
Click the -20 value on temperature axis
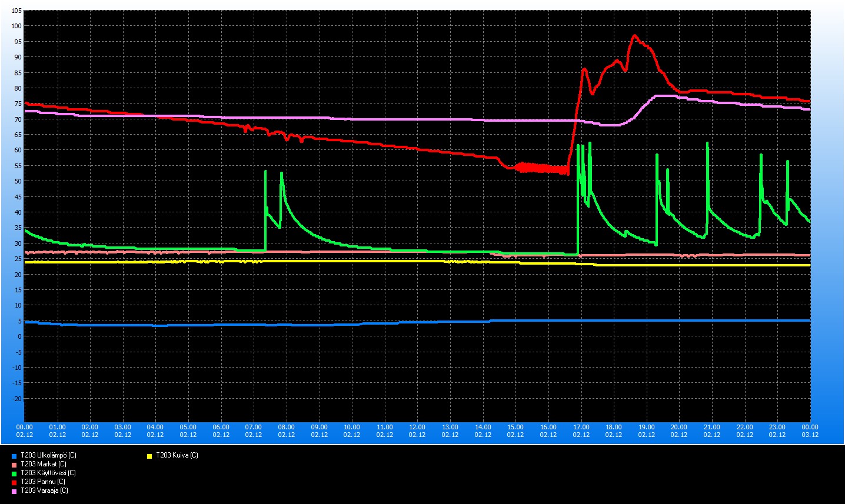(17, 399)
